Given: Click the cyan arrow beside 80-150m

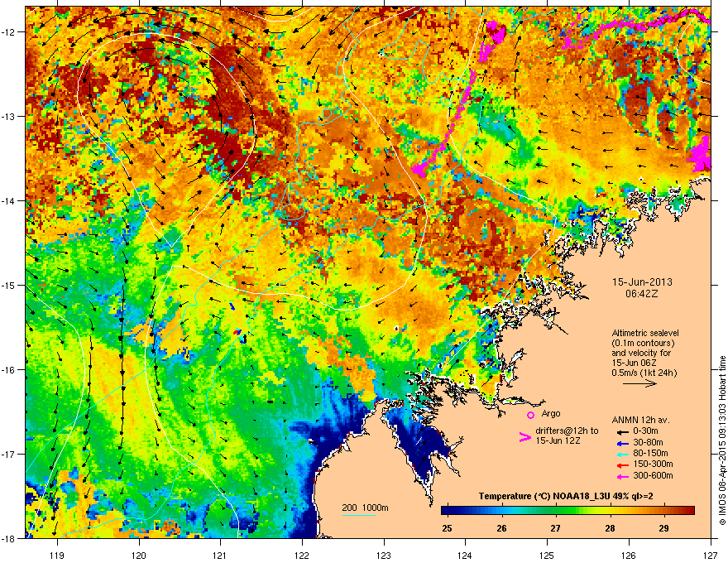Looking at the screenshot, I should (622, 454).
